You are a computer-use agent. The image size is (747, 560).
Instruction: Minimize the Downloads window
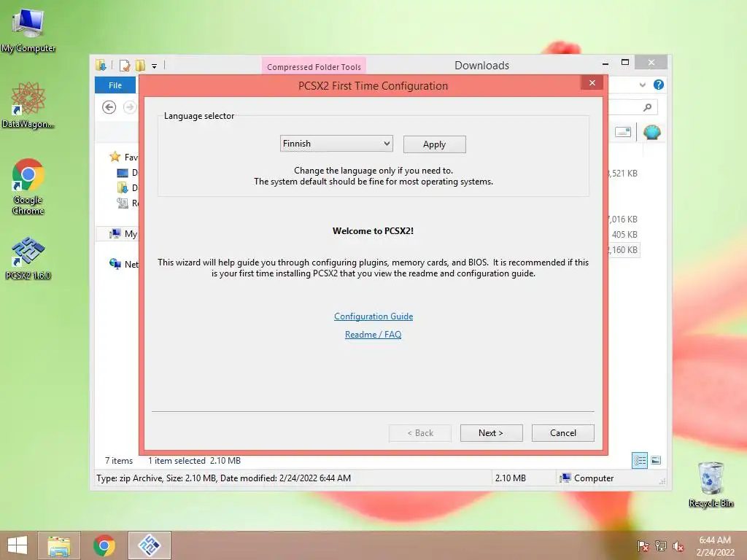(x=605, y=63)
